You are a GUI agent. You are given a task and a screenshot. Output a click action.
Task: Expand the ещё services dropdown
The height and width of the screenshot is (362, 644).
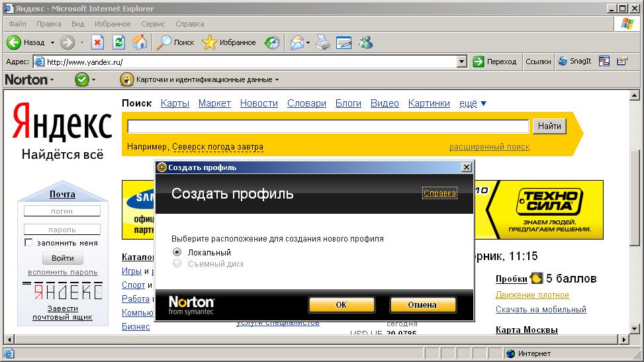(x=483, y=103)
